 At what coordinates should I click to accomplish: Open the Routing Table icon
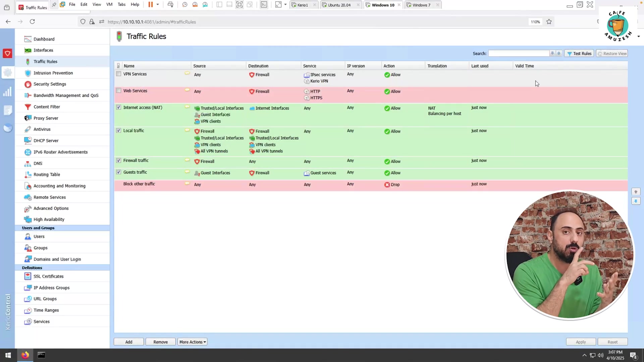point(28,175)
